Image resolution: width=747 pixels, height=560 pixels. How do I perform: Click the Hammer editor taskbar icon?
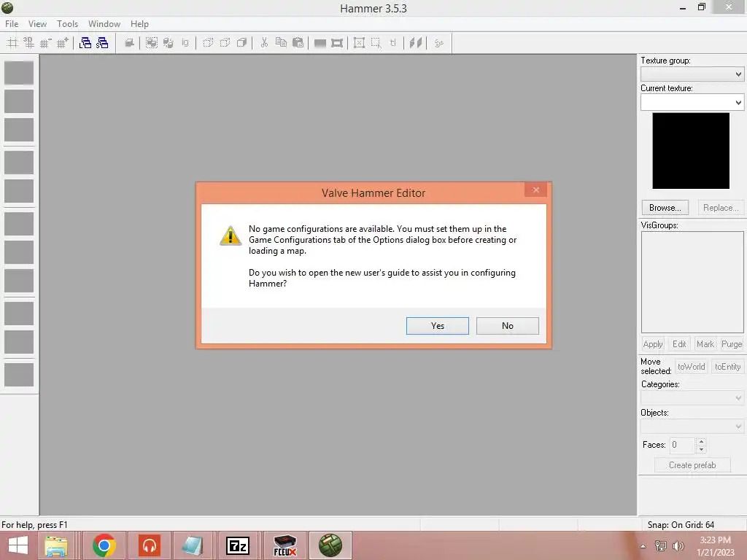[330, 545]
